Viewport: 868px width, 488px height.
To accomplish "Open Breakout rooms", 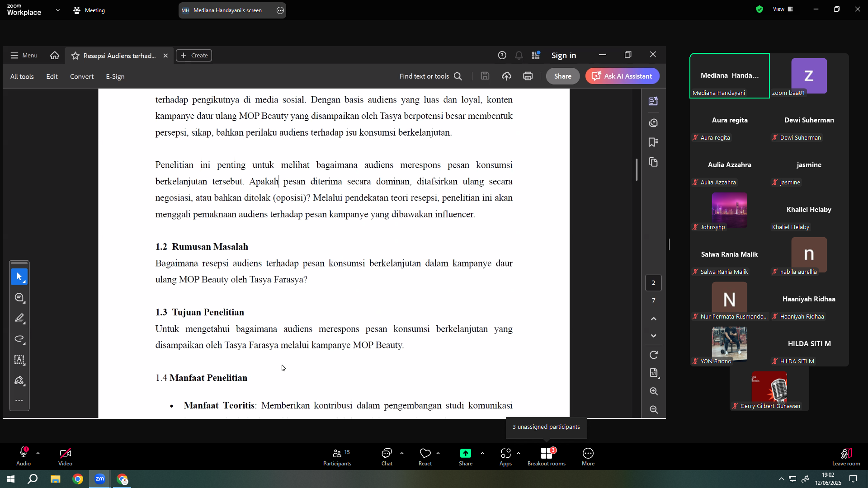I will [547, 457].
